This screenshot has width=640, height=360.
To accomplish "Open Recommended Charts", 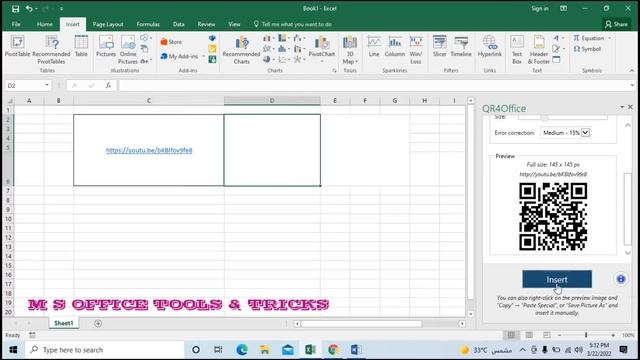I will click(x=241, y=50).
